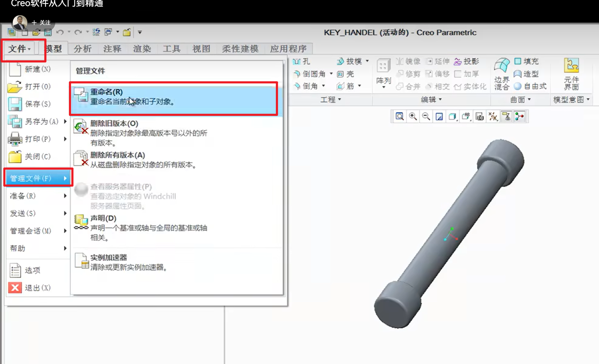Click the Refit zoom icon
Image resolution: width=599 pixels, height=364 pixels.
coord(399,117)
